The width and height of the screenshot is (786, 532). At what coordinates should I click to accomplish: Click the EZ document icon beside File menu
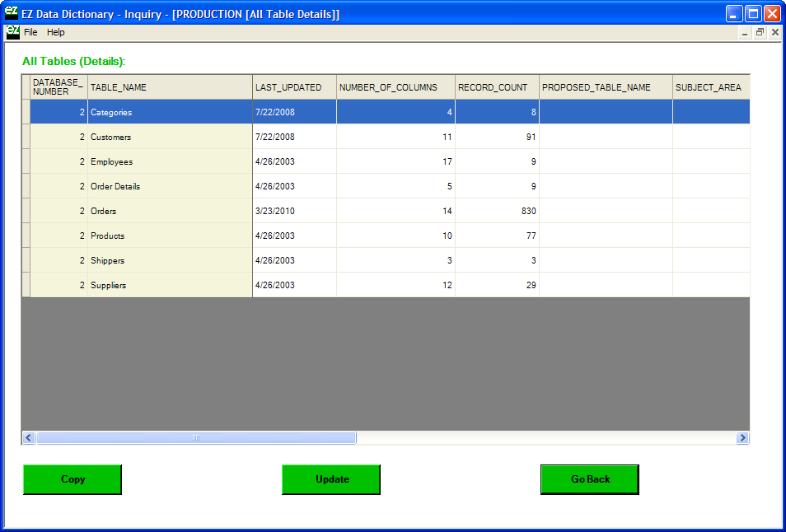(x=12, y=32)
